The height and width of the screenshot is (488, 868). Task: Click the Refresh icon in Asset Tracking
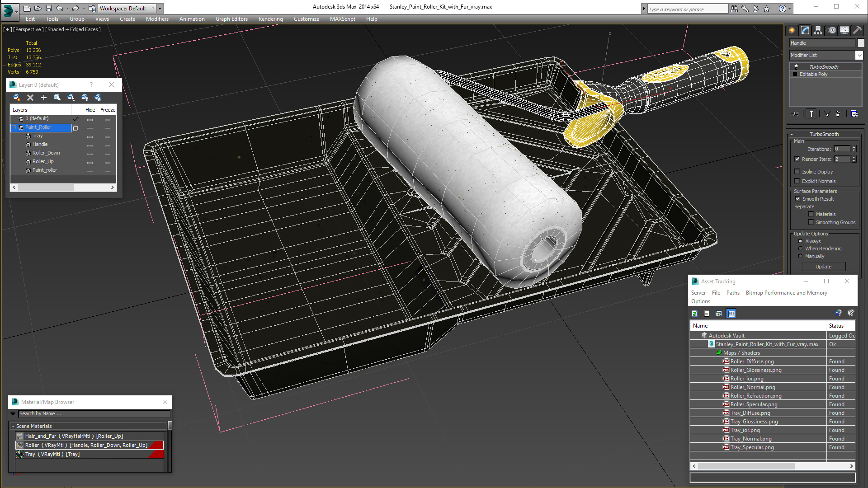click(x=695, y=314)
